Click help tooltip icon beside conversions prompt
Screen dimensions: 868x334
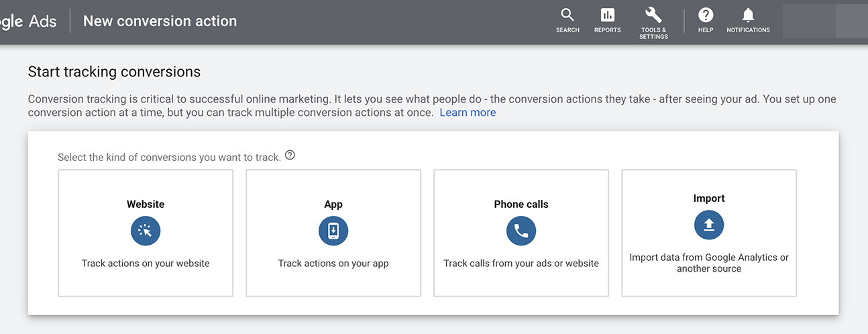tap(290, 155)
